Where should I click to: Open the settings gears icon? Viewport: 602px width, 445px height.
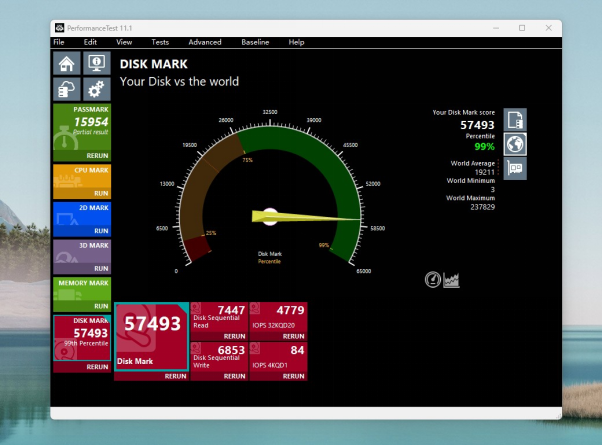(x=97, y=89)
